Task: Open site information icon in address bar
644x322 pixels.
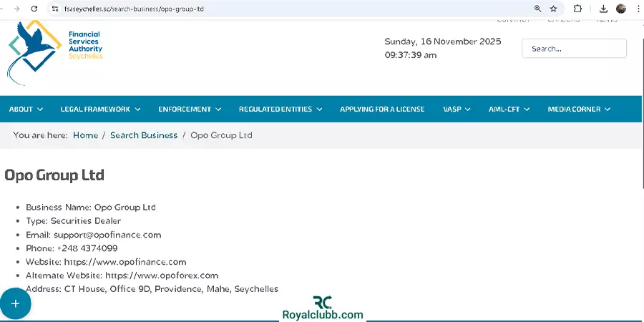Action: pyautogui.click(x=54, y=9)
